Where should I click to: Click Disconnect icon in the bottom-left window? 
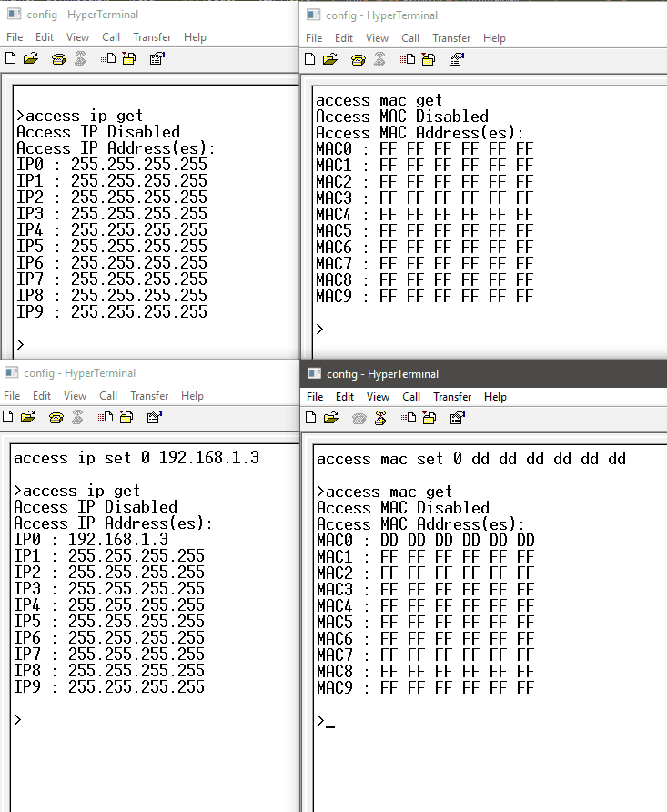[78, 418]
